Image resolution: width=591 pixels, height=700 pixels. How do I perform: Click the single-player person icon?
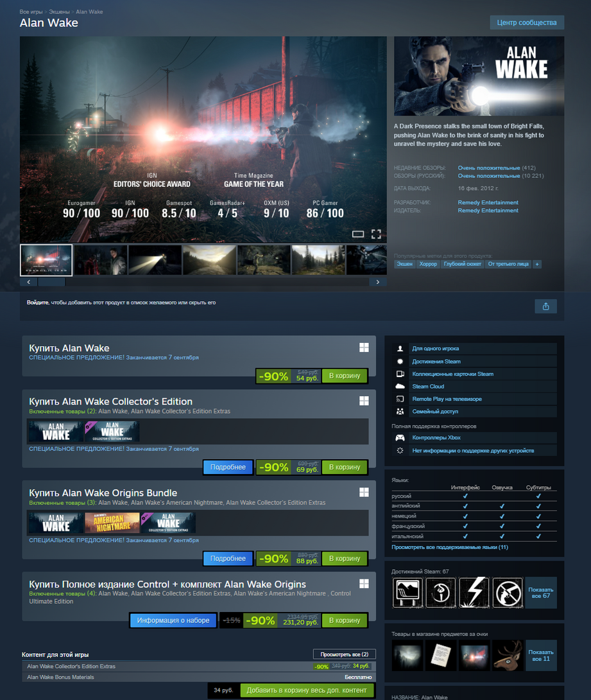click(x=400, y=349)
